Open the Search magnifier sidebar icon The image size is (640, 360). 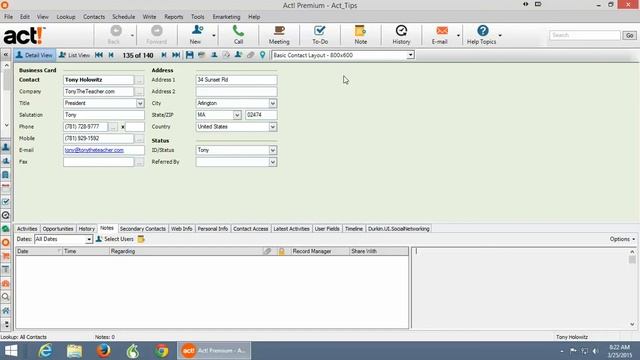pos(6,297)
